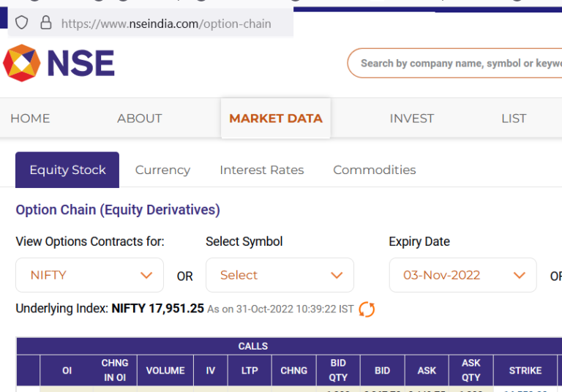Open the 03-Nov-2022 expiry date dropdown
562x392 pixels.
coord(463,275)
